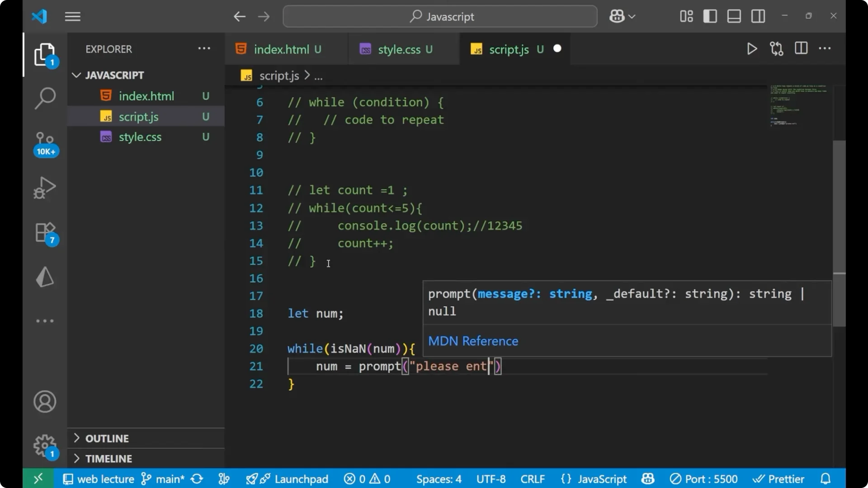This screenshot has height=488, width=868.
Task: Change line ending by clicking CRLF
Action: coord(533,479)
